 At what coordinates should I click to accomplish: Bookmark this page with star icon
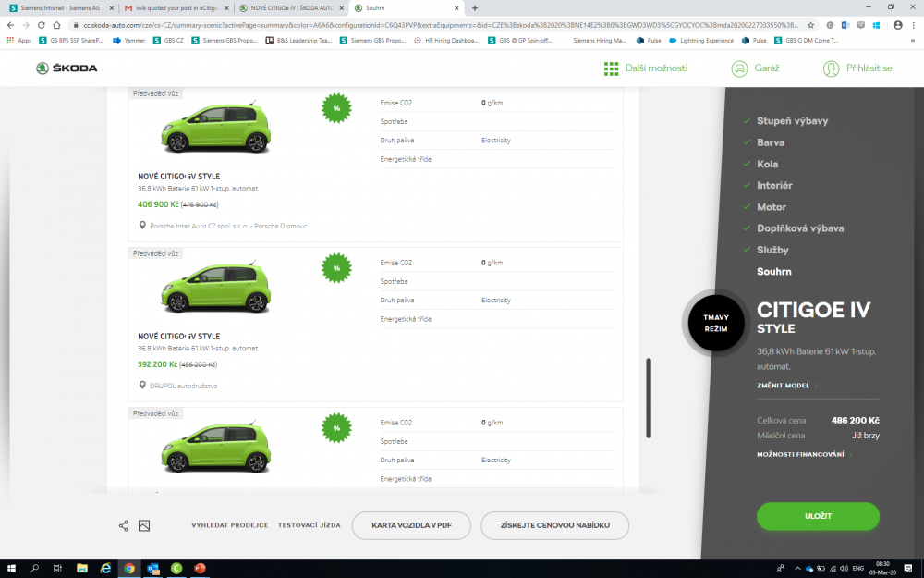click(811, 25)
